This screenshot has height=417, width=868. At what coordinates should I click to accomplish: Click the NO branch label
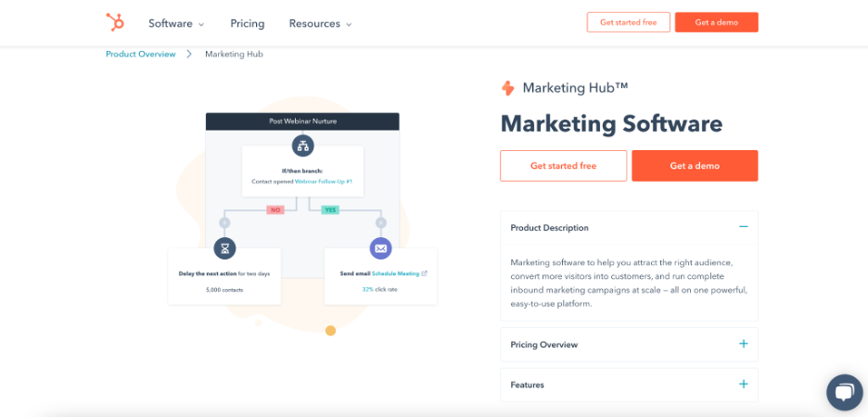click(275, 210)
